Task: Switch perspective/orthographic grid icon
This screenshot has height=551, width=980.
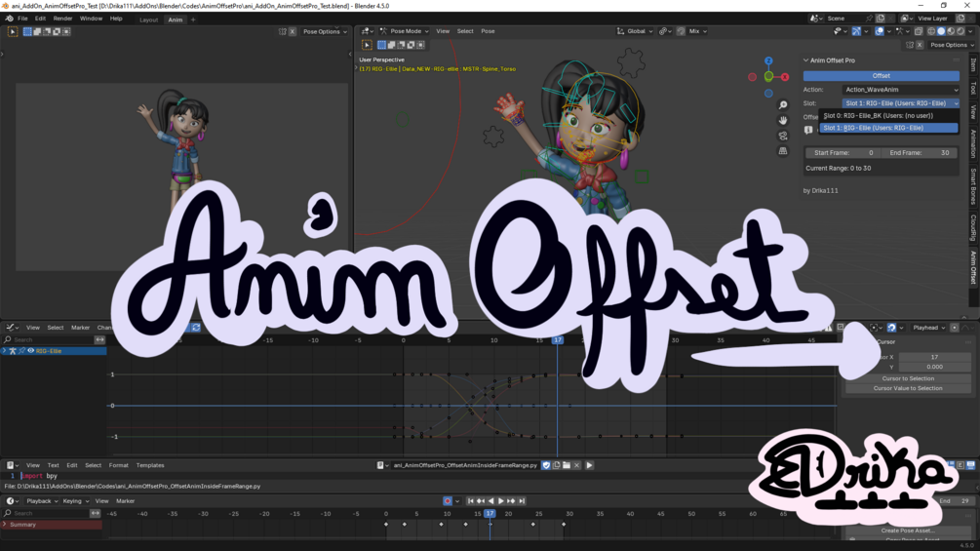Action: pyautogui.click(x=782, y=151)
